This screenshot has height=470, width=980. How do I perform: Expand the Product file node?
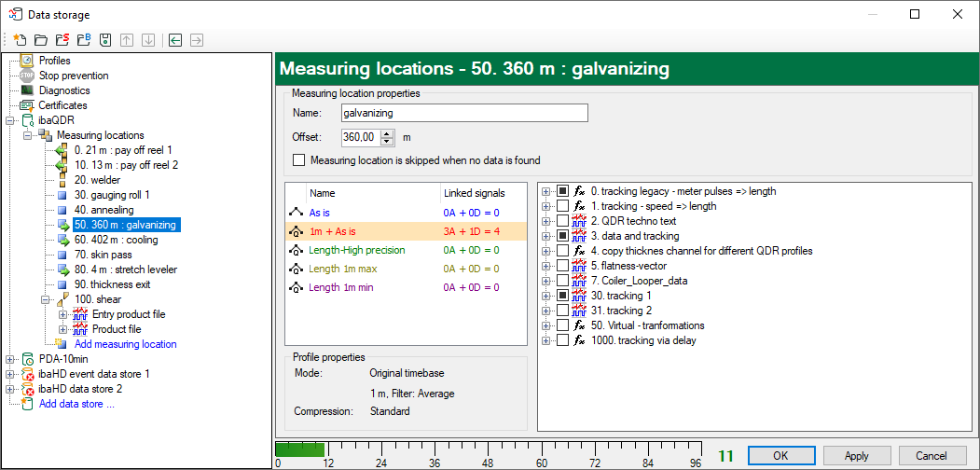pyautogui.click(x=62, y=329)
